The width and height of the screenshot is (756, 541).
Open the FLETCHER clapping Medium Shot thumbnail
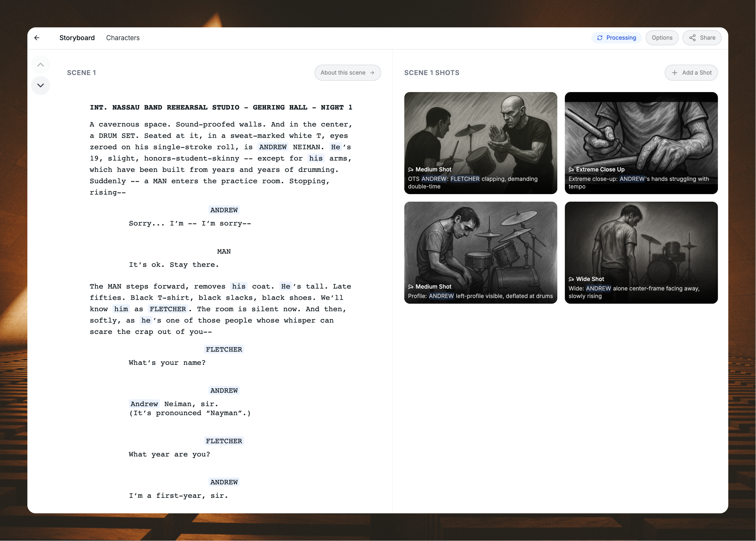(480, 133)
